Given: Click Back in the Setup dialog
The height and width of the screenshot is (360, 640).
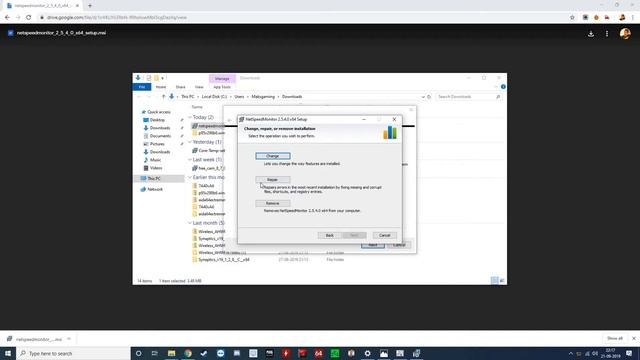Looking at the screenshot, I should (x=329, y=236).
